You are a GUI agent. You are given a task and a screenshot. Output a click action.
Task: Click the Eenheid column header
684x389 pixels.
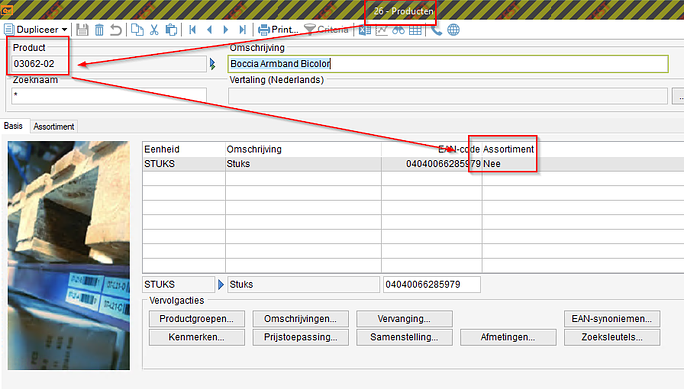click(x=184, y=149)
